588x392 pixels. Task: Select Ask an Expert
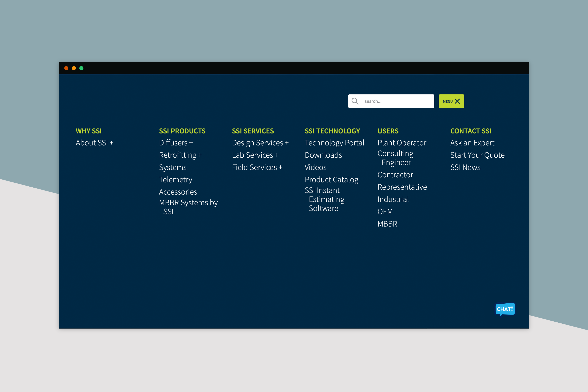[x=472, y=143]
